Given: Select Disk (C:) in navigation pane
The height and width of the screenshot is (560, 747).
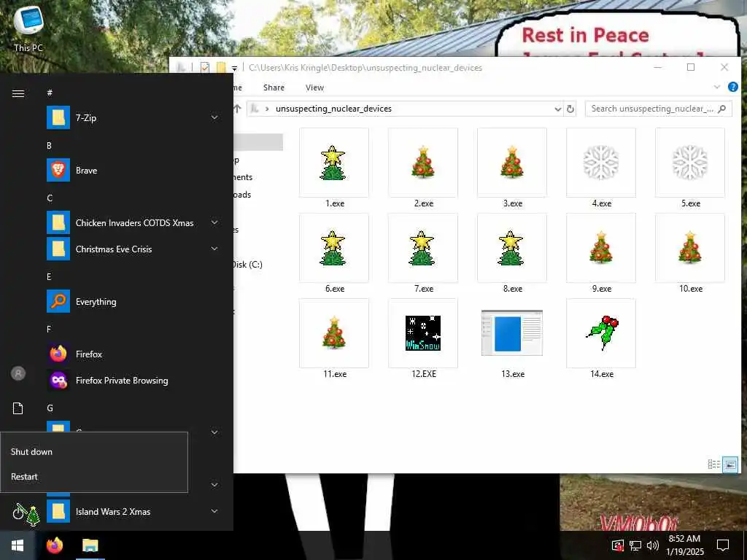Looking at the screenshot, I should (x=248, y=264).
